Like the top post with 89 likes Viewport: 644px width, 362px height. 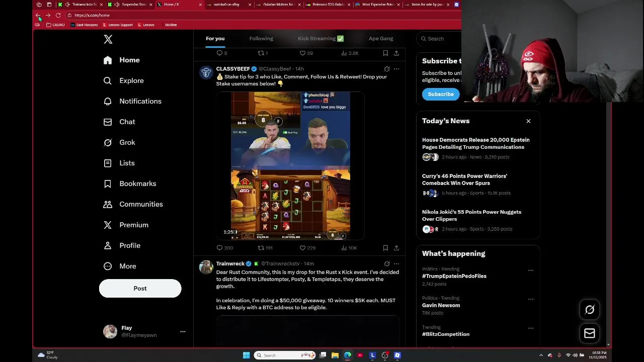pyautogui.click(x=306, y=53)
